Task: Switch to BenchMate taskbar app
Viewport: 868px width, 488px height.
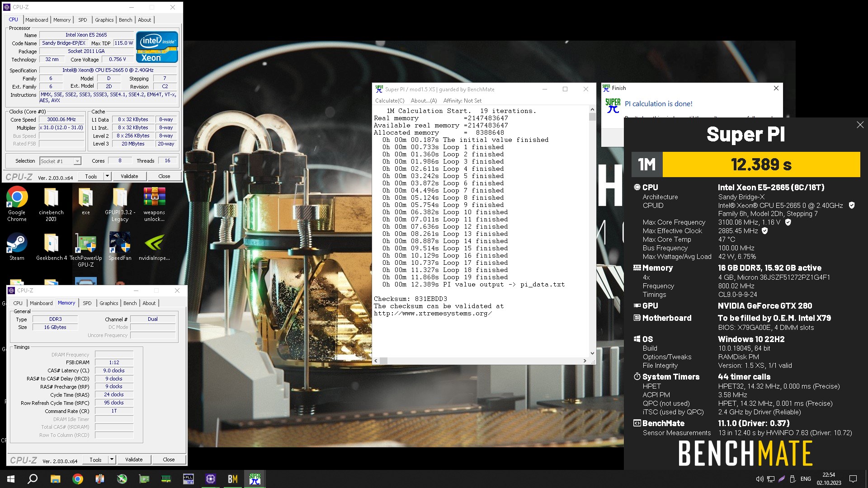Action: (x=233, y=479)
